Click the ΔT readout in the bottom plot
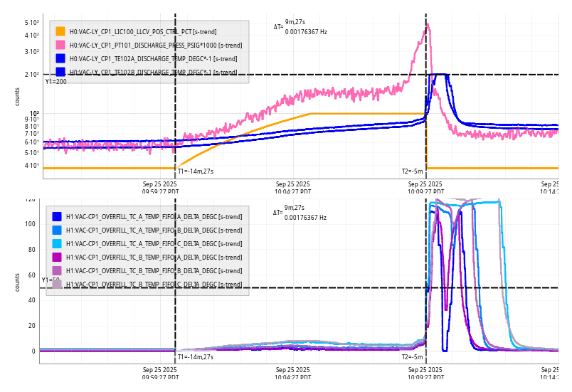The height and width of the screenshot is (392, 572). (x=300, y=213)
